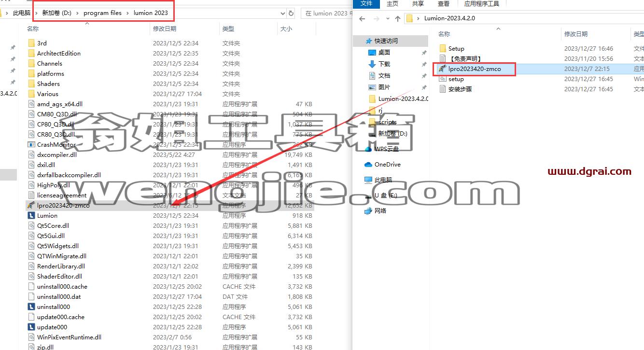
Task: Select the Lumion-2023.4.2.0 sidebar folder
Action: point(403,99)
